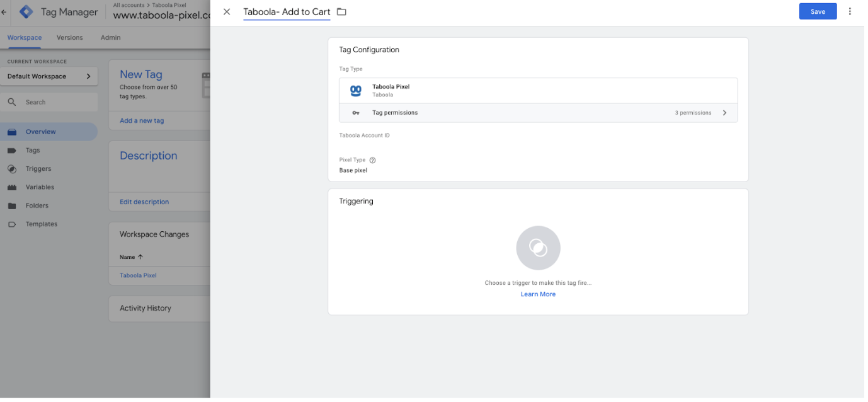Click the folder icon beside the tag name
The image size is (868, 402).
tap(341, 11)
